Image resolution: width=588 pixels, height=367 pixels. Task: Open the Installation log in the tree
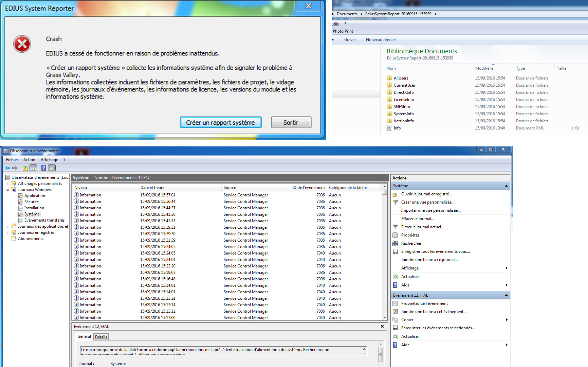tap(34, 208)
